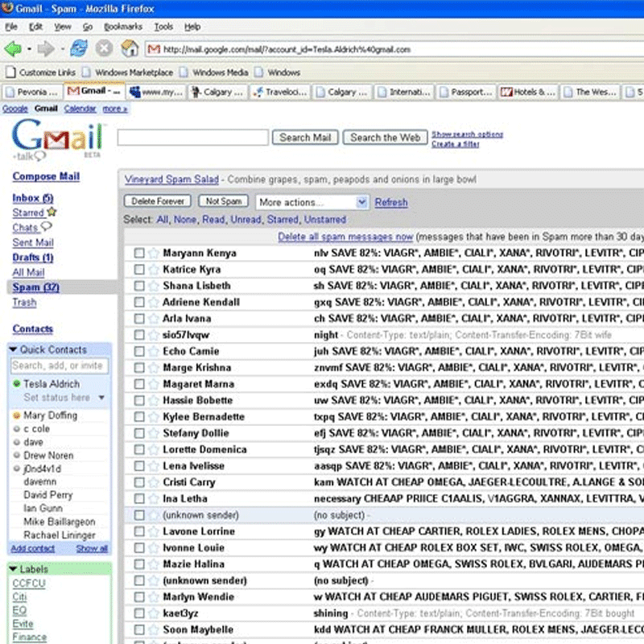Click the Delete Forever button
Viewport: 644px width, 644px height.
click(156, 200)
